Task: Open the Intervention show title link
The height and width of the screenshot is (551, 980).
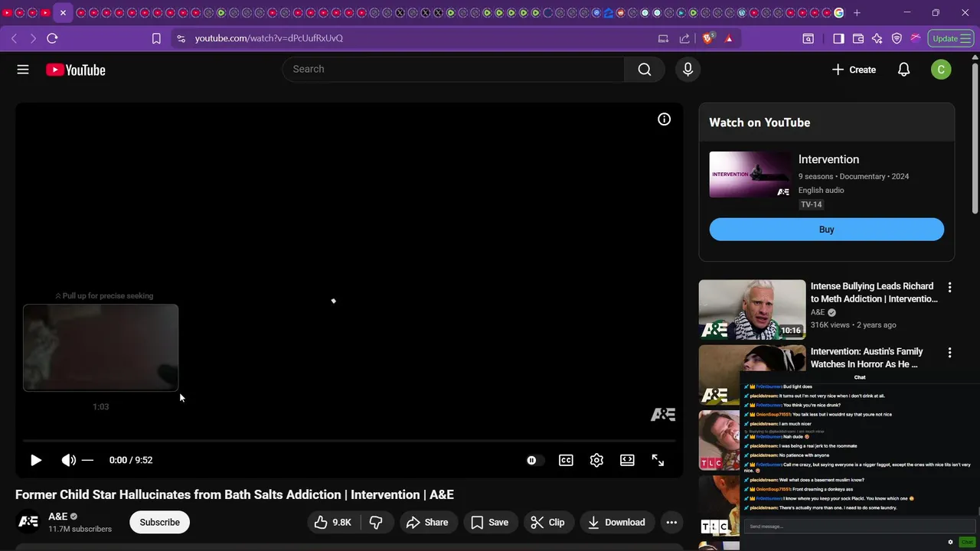Action: pos(828,159)
